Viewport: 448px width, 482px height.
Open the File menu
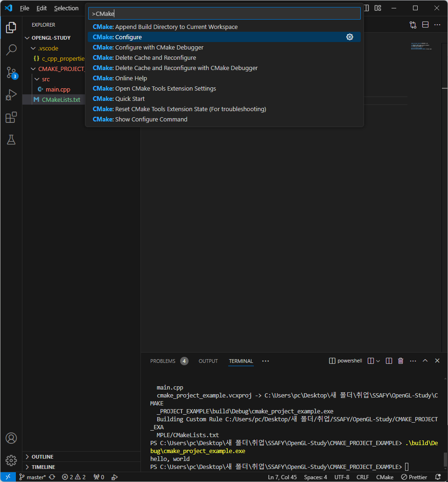point(24,8)
